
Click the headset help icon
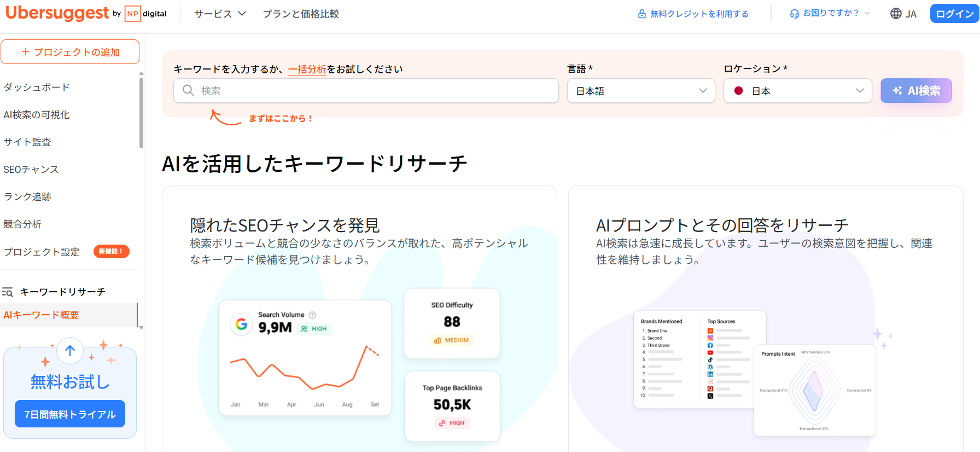(794, 14)
